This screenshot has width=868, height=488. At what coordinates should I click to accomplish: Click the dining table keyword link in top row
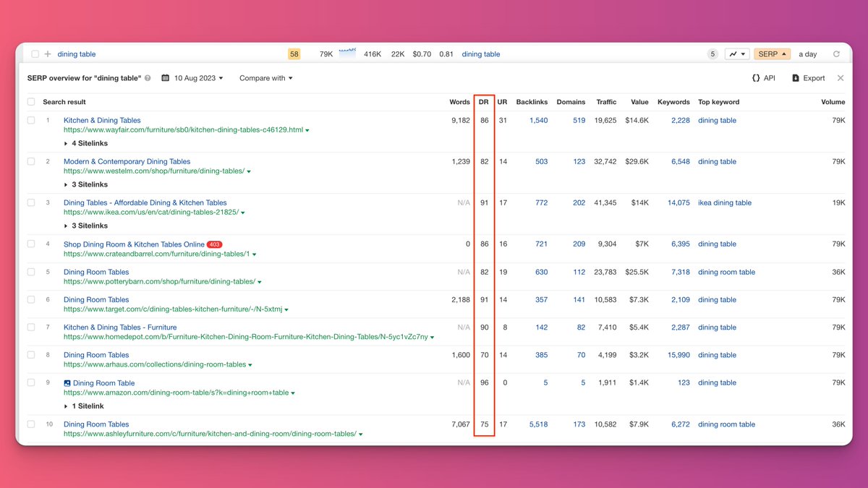pyautogui.click(x=77, y=54)
